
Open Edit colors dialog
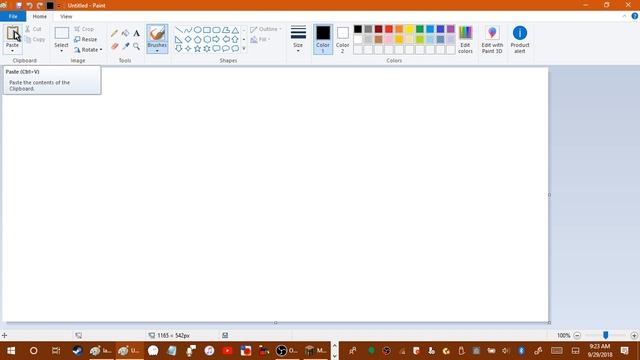tap(465, 39)
